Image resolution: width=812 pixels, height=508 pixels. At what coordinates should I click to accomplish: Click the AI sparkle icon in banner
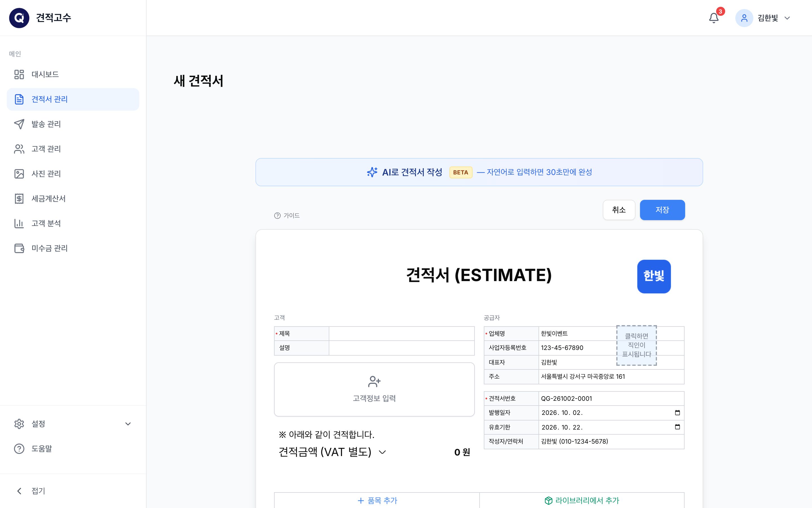click(x=372, y=172)
